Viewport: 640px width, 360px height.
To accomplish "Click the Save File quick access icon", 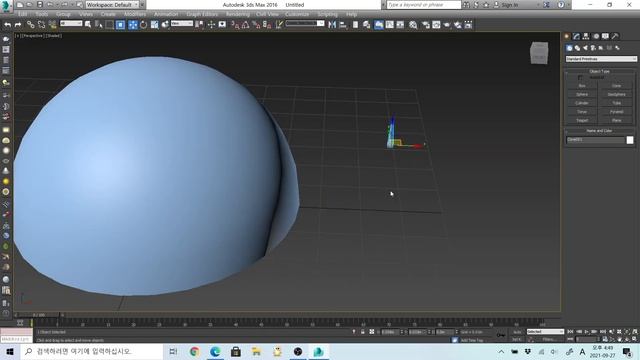I will pyautogui.click(x=40, y=5).
